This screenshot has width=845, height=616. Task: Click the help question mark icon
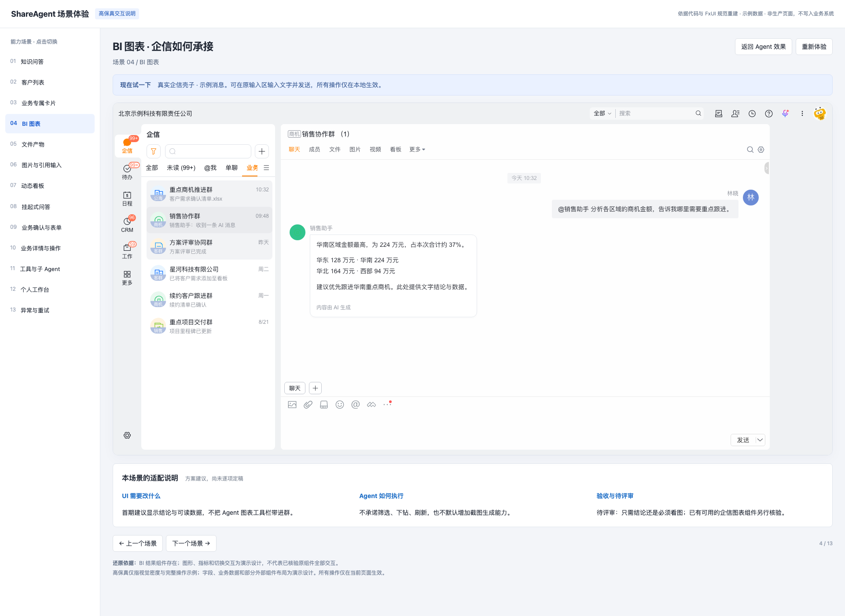(769, 114)
